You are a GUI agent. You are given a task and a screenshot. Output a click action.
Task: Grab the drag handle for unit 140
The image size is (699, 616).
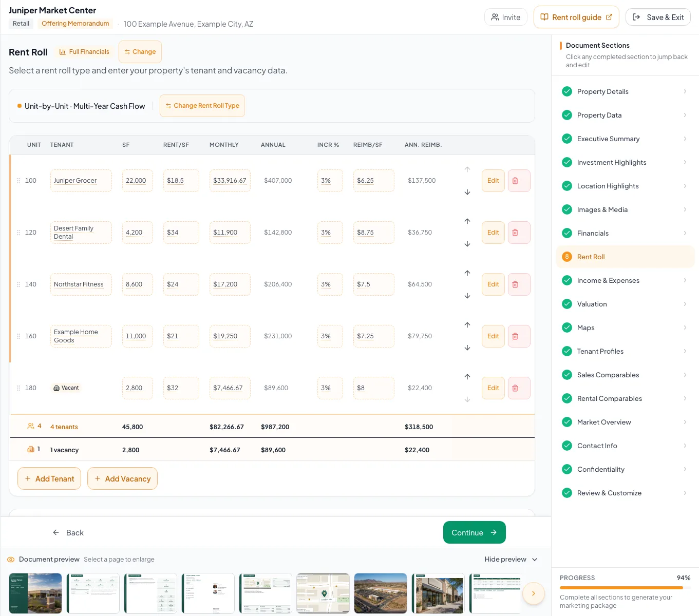[x=18, y=284]
